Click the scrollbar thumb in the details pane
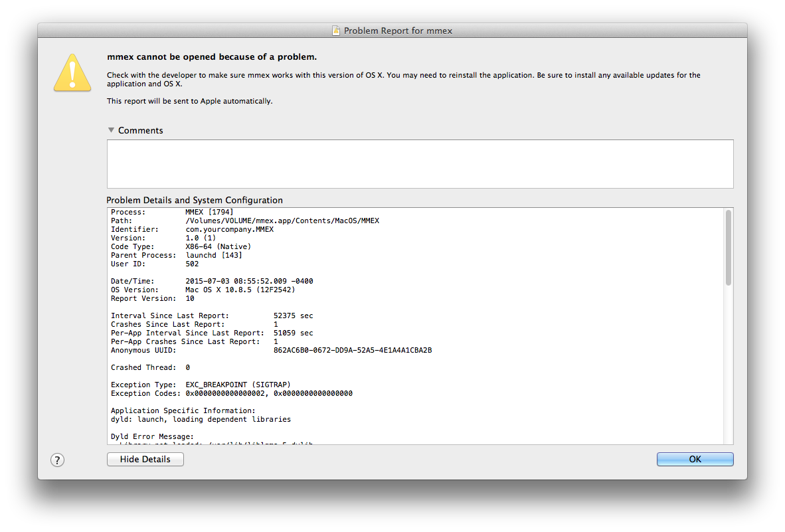Screen dimensions: 785x532 (728, 247)
